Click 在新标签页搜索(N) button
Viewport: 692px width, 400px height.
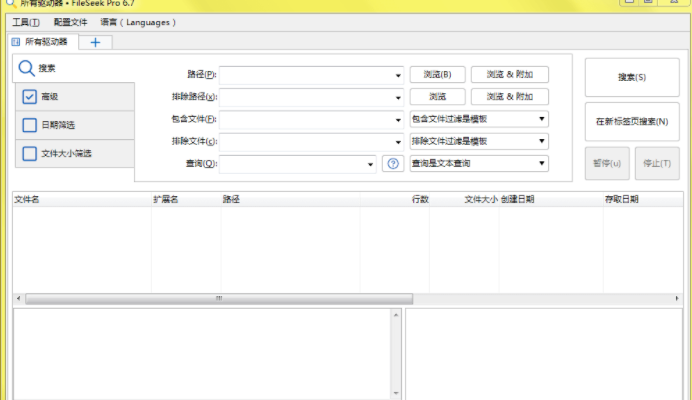click(x=631, y=121)
